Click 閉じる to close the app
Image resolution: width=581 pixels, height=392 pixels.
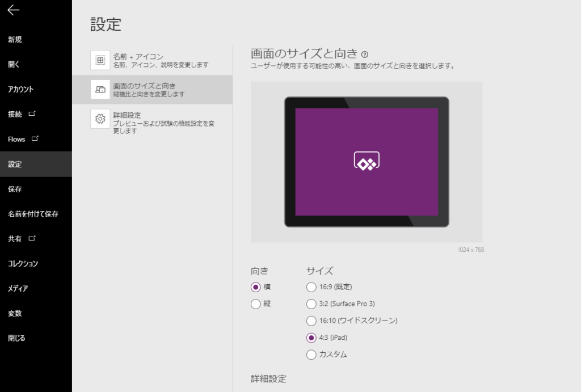(x=17, y=338)
